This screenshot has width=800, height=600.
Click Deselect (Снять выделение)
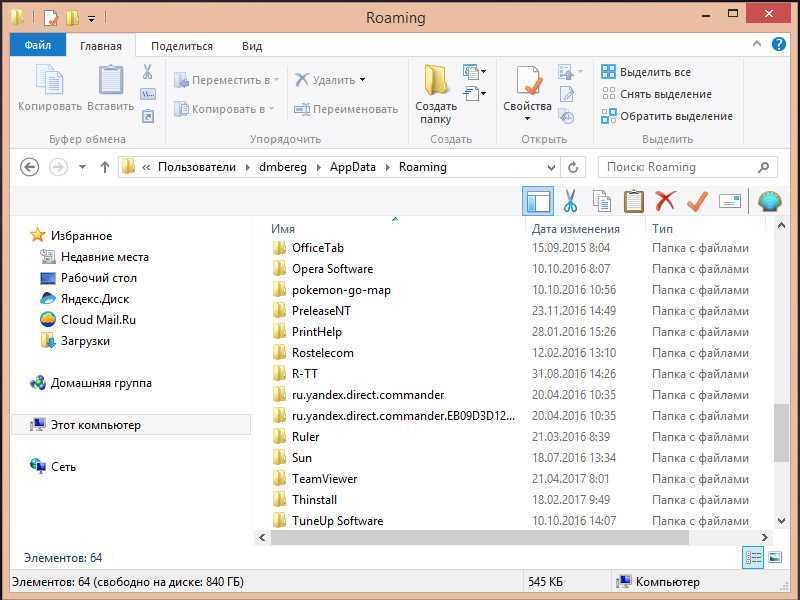(656, 94)
